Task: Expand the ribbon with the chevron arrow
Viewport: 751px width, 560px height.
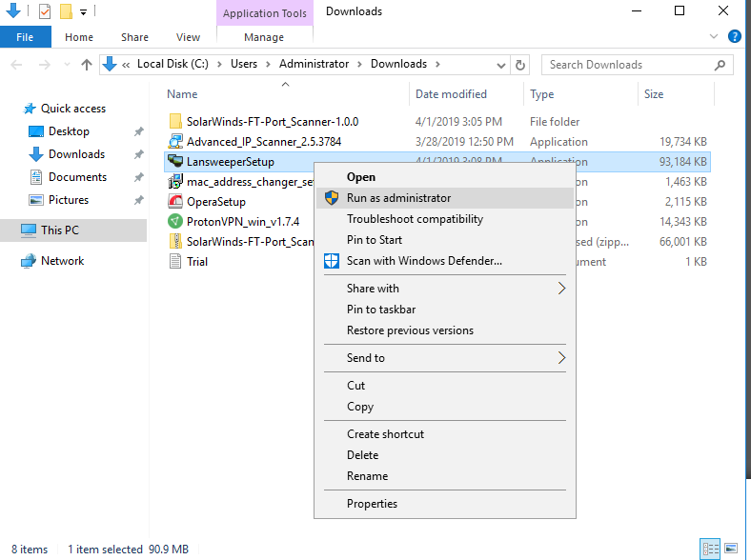Action: pyautogui.click(x=714, y=36)
